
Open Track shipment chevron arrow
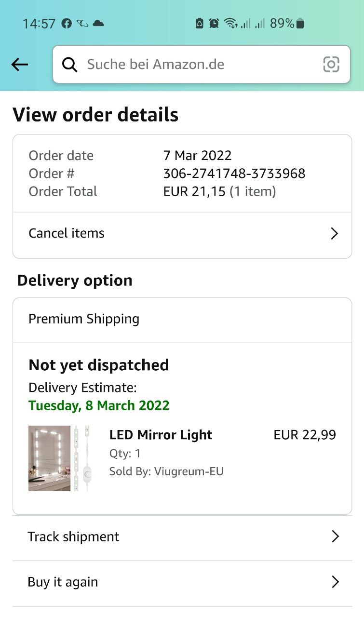tap(335, 537)
